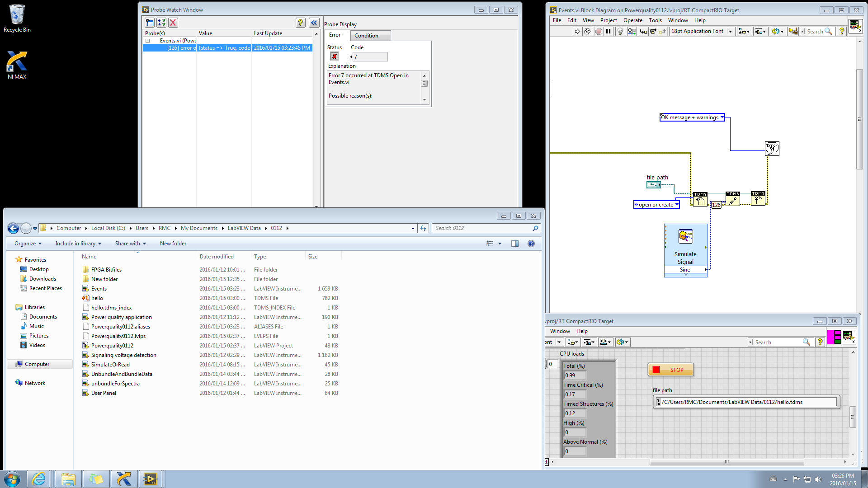Collapse the Events.vi probe tree node
868x488 pixels.
147,41
